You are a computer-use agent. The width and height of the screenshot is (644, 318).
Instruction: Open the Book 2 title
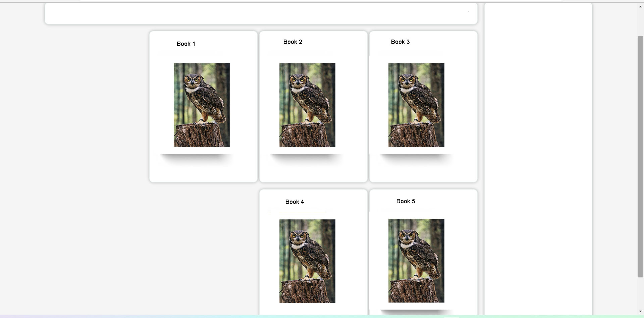click(292, 42)
